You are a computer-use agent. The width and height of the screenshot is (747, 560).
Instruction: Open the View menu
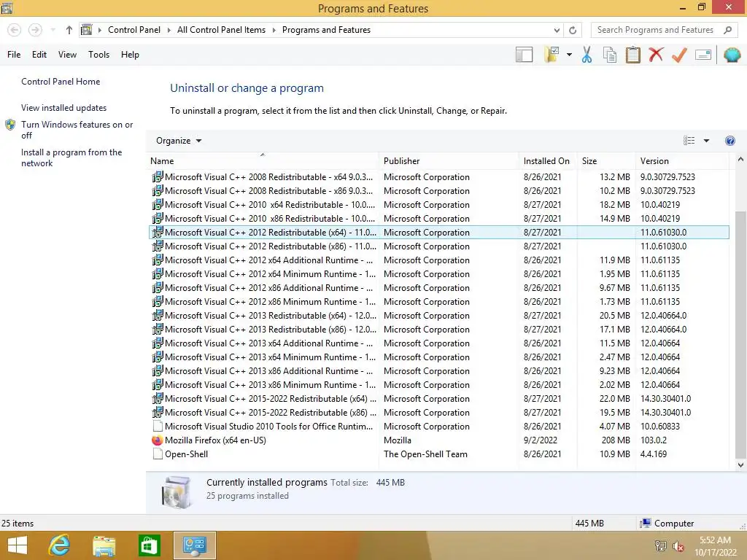click(67, 55)
